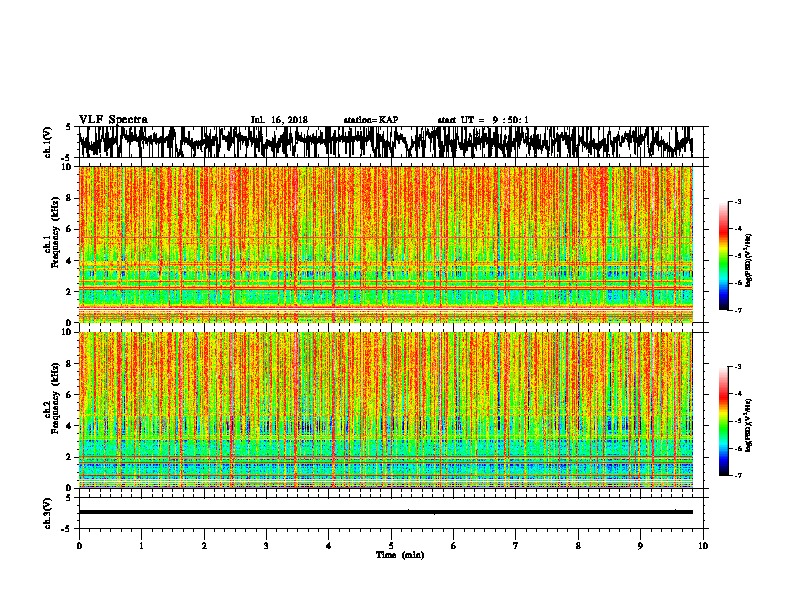Click the ch.2 spectrogram color scale bar
792x612 pixels.
724,421
